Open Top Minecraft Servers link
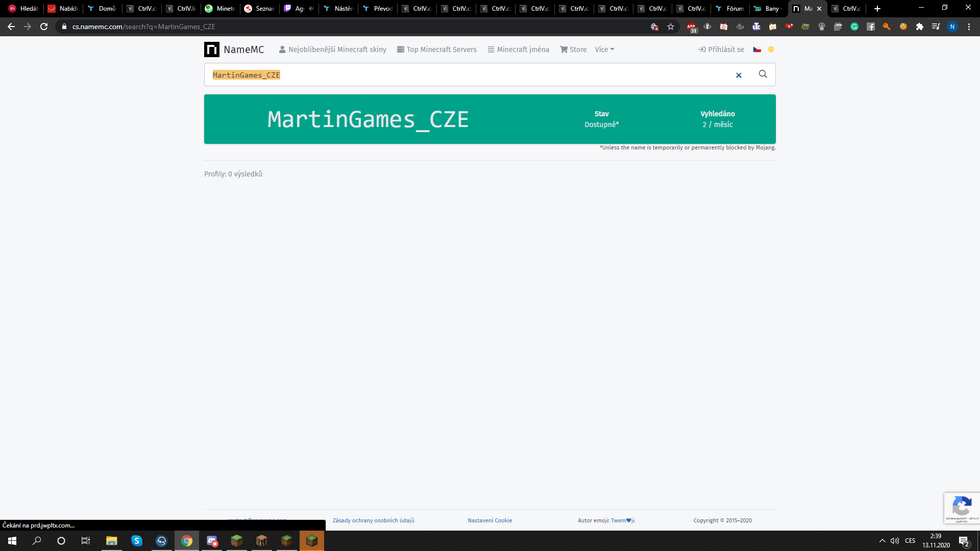This screenshot has width=980, height=551. (437, 49)
